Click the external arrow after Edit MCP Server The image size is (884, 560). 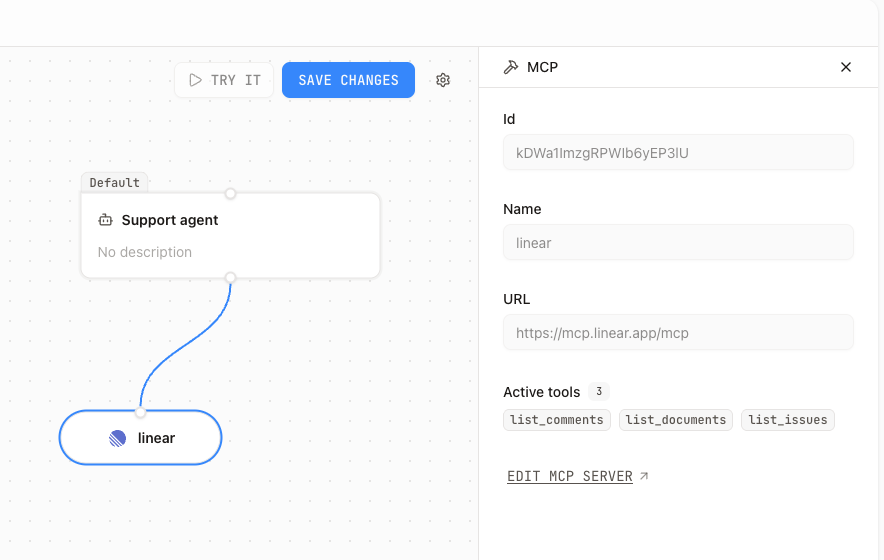point(644,476)
